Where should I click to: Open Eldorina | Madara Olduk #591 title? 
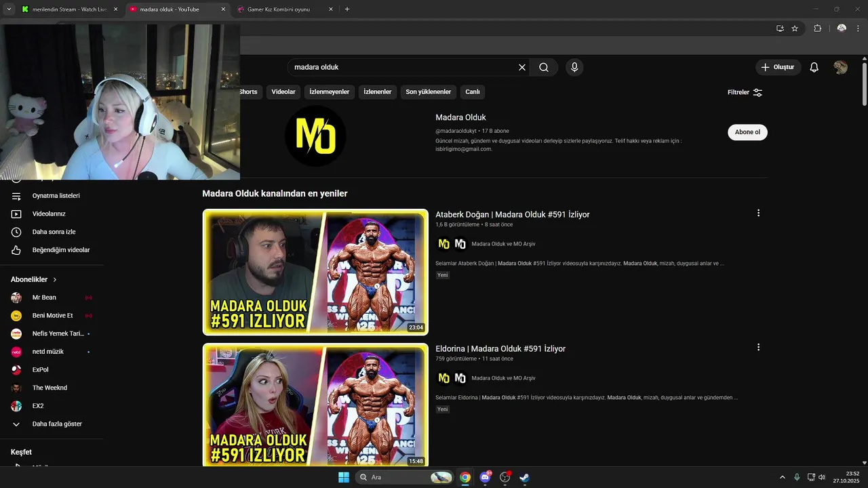(500, 348)
